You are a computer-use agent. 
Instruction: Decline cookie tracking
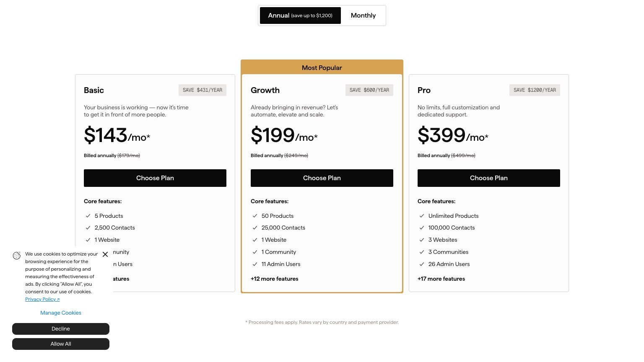tap(61, 329)
